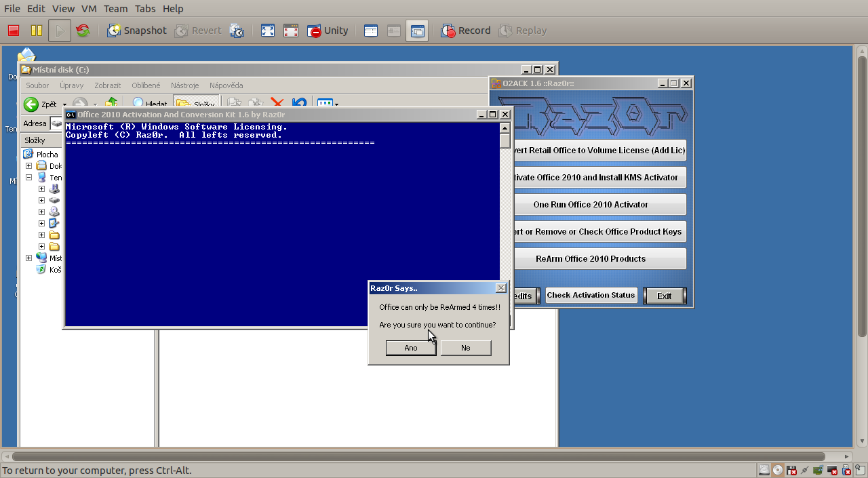868x478 pixels.
Task: Decline ReArm by clicking Ne
Action: pos(466,348)
